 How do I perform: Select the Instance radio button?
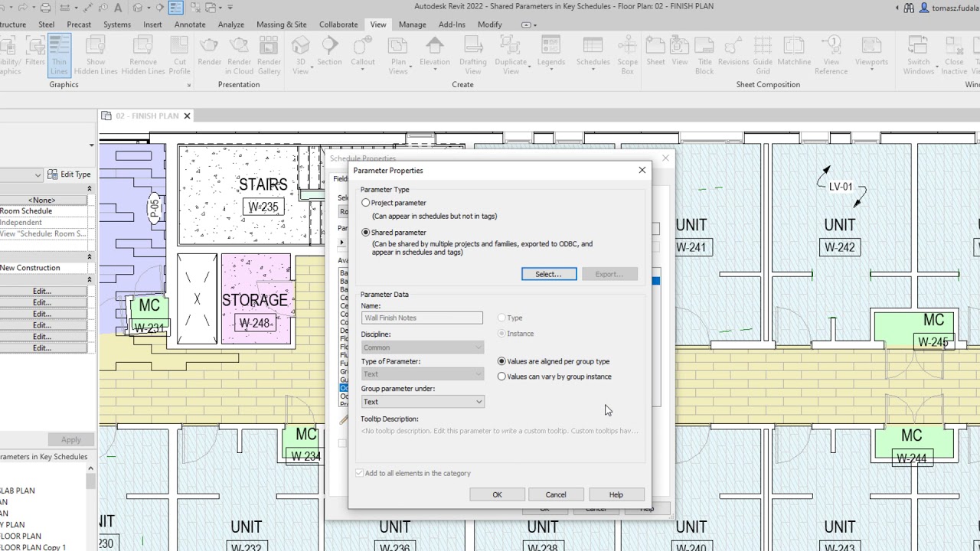click(x=502, y=334)
